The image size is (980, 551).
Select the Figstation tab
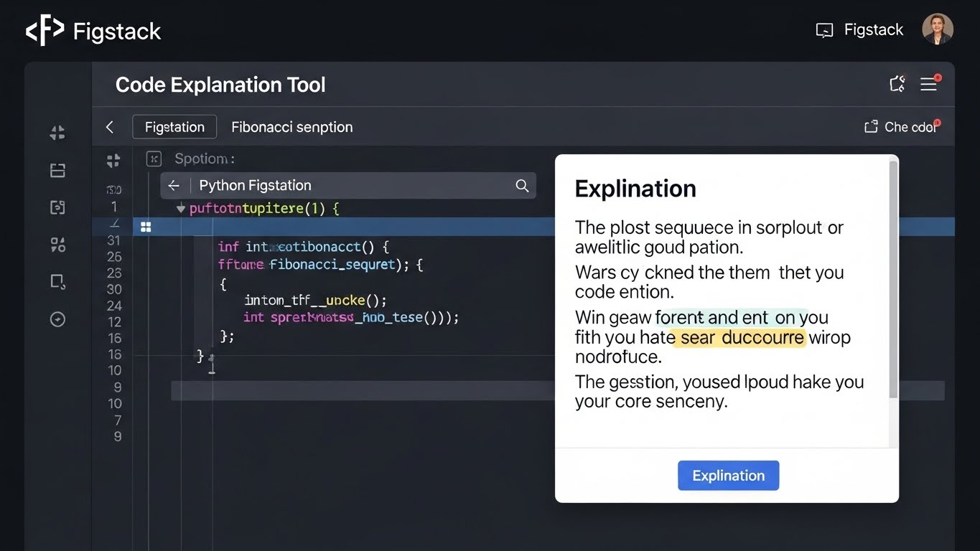tap(174, 127)
